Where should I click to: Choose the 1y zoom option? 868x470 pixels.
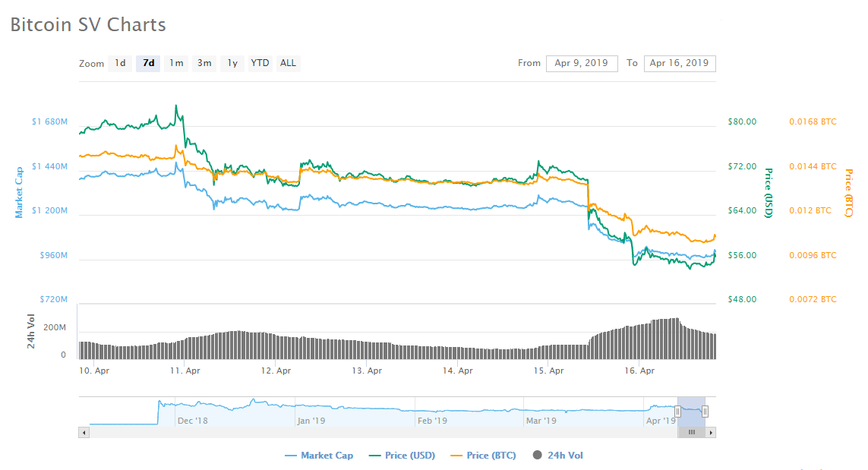[232, 63]
